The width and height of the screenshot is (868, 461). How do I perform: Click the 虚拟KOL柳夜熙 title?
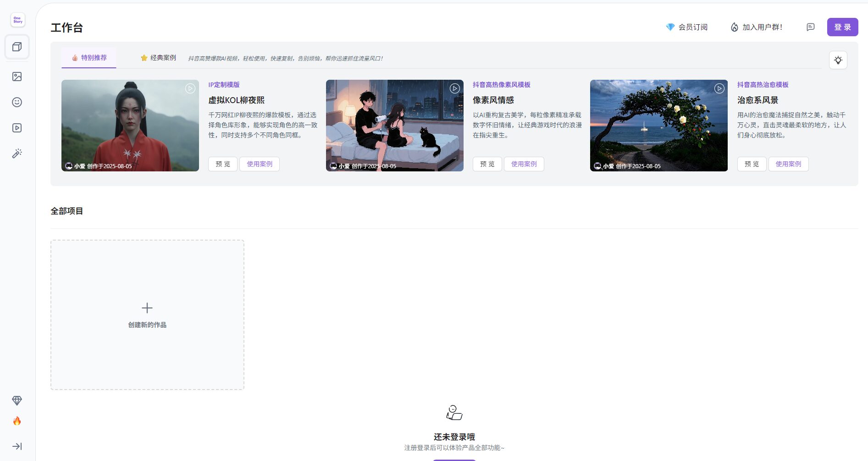coord(237,100)
